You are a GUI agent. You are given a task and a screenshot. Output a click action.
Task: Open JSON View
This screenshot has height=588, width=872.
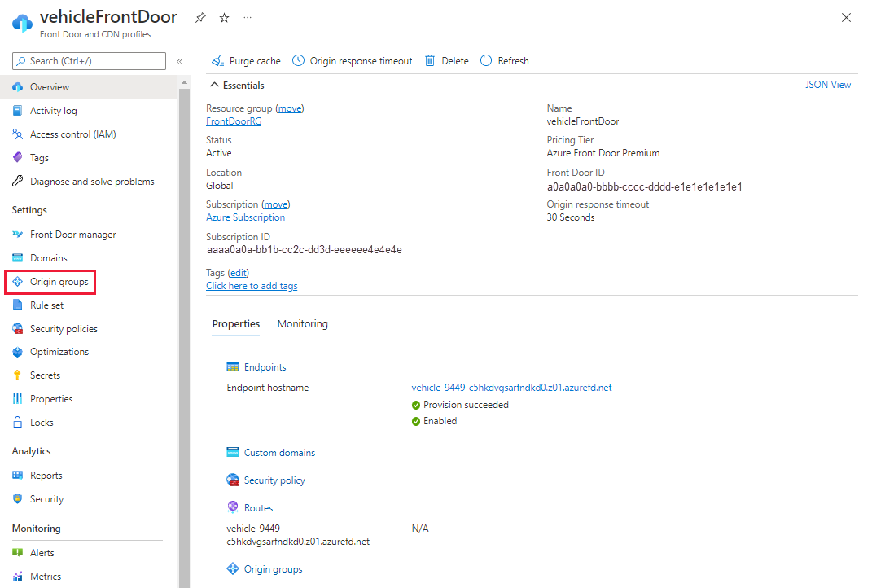pos(828,85)
